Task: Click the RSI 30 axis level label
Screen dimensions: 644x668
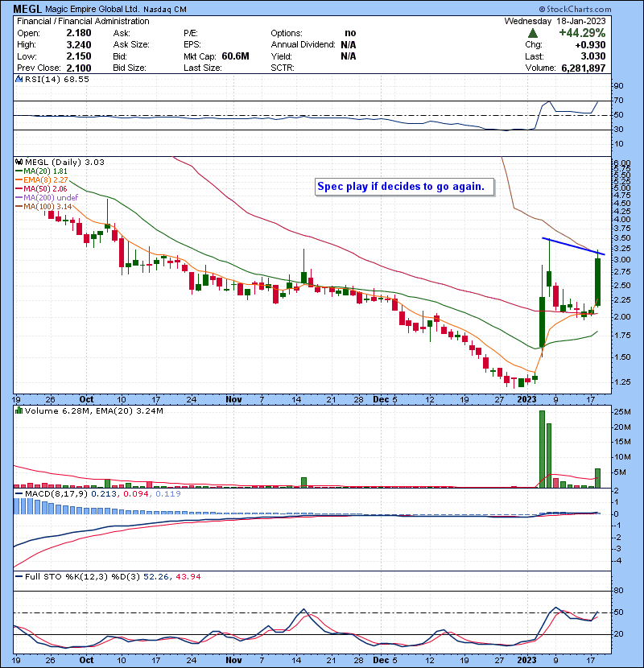Action: 618,130
